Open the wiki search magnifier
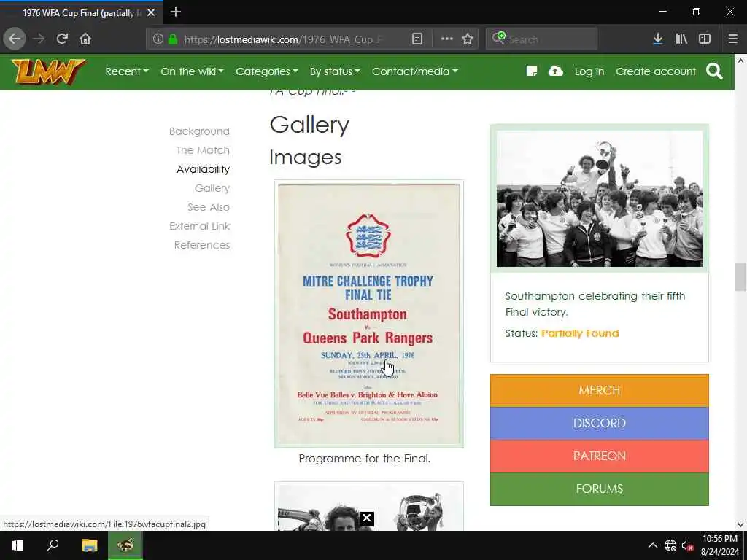Image resolution: width=747 pixels, height=560 pixels. click(714, 71)
